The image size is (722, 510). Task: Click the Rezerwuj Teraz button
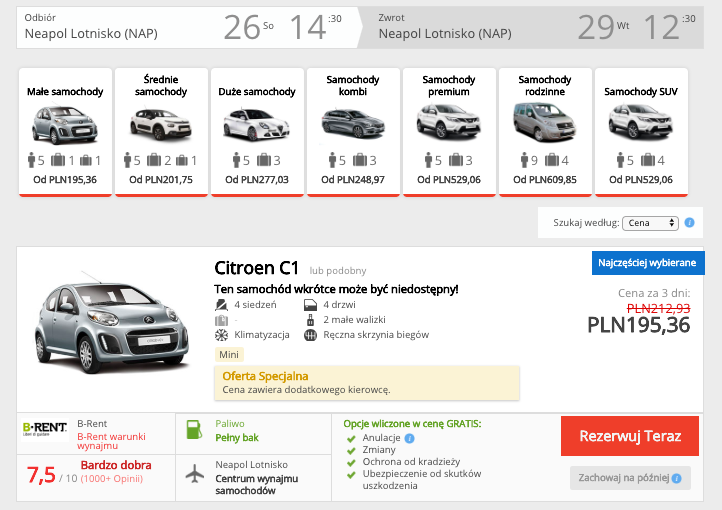tap(630, 436)
